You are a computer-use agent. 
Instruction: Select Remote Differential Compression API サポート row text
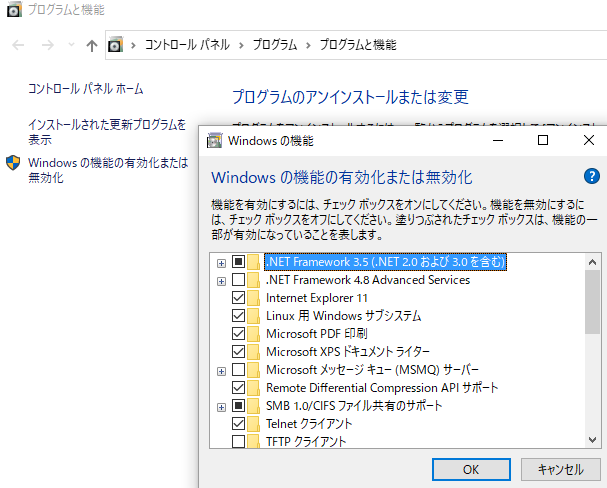pyautogui.click(x=382, y=388)
